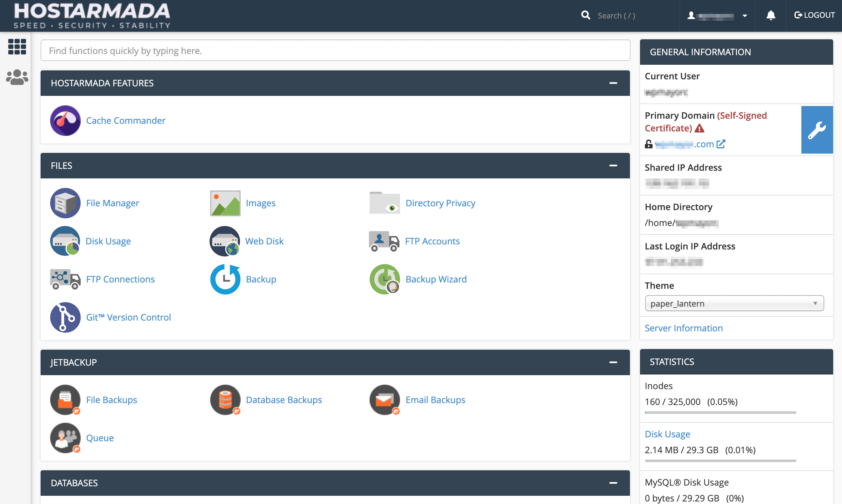
Task: Open the primary domain .com link
Action: [684, 144]
